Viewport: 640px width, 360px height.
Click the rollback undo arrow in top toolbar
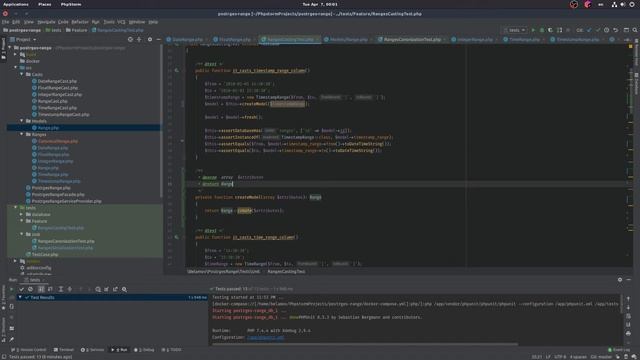click(616, 30)
